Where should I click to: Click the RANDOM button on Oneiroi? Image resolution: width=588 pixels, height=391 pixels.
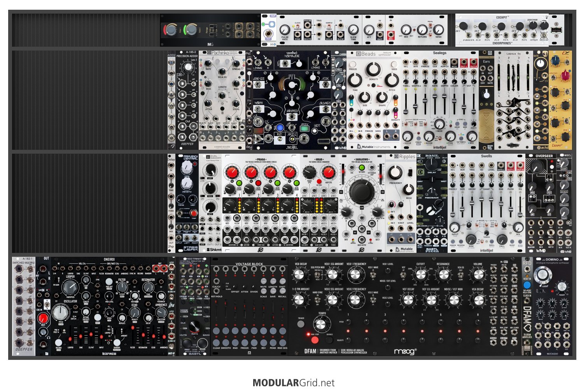[117, 342]
